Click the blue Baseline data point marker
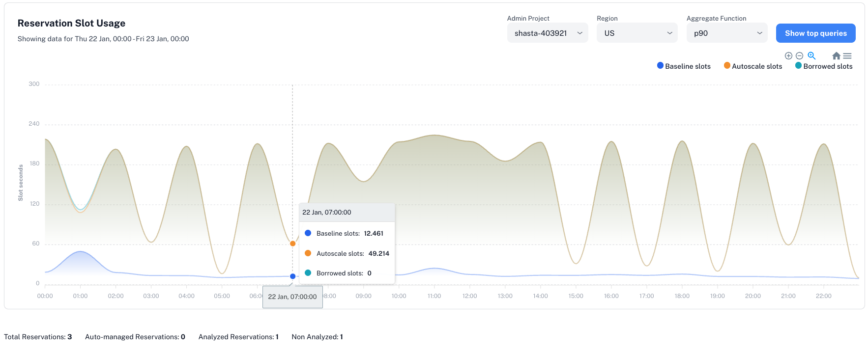868x353 pixels. [x=292, y=276]
